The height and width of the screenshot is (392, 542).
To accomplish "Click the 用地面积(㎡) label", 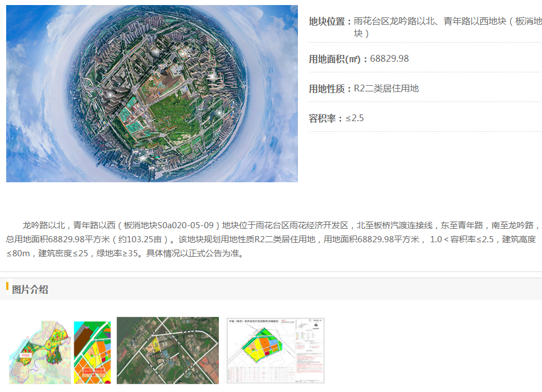I will pos(338,59).
